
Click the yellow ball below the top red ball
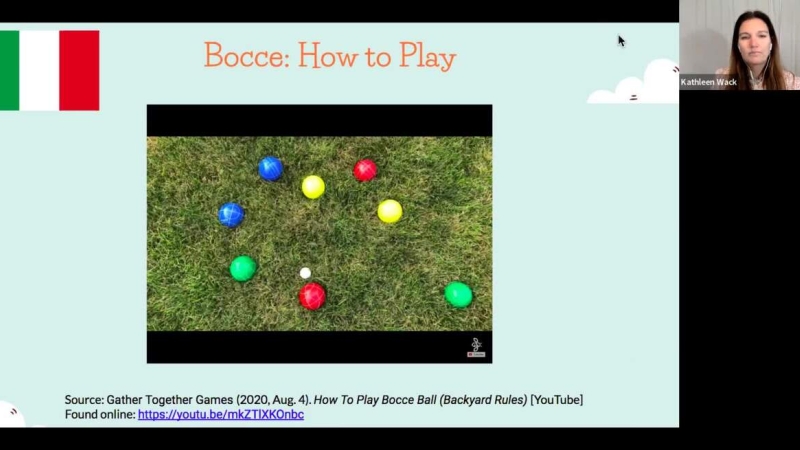(x=389, y=211)
